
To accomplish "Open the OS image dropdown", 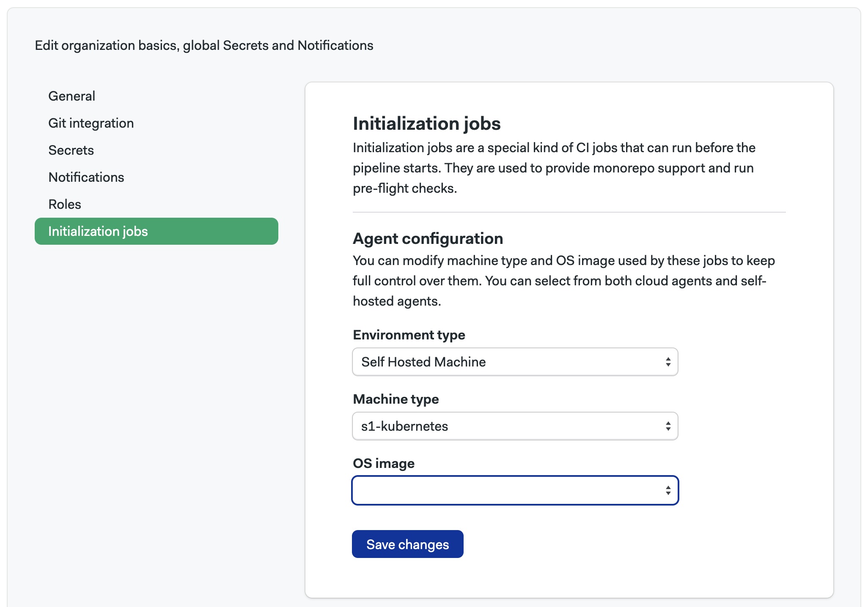I will [514, 490].
